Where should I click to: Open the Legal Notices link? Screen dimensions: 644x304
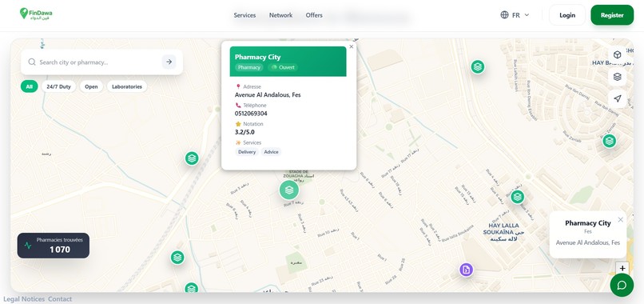point(24,299)
